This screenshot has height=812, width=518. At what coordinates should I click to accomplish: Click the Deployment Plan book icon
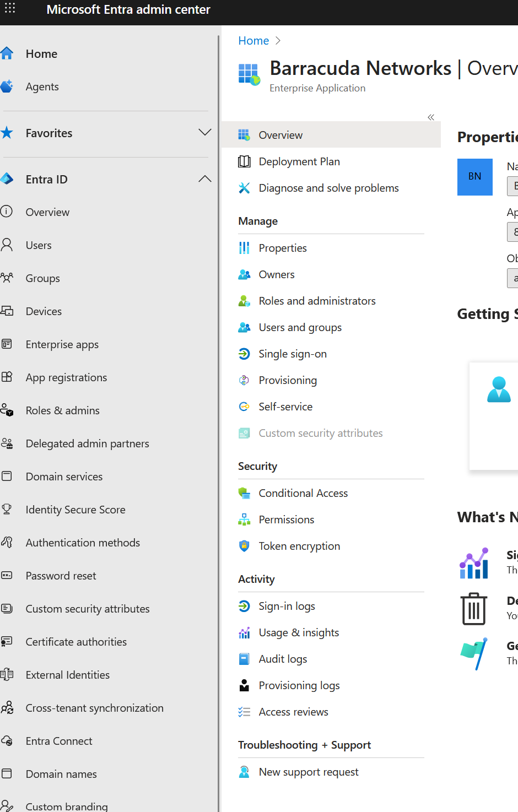pos(244,161)
